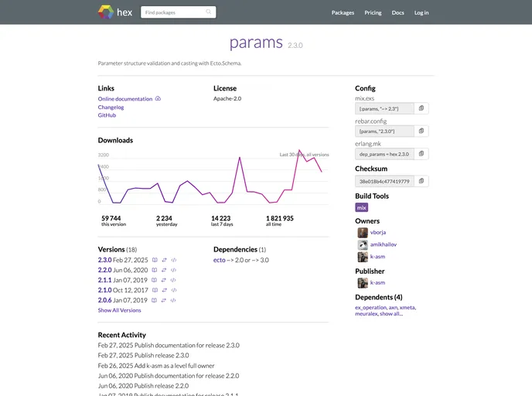Screen dimensions: 532x396
Task: Select the erlang.mk text field
Action: pos(384,154)
